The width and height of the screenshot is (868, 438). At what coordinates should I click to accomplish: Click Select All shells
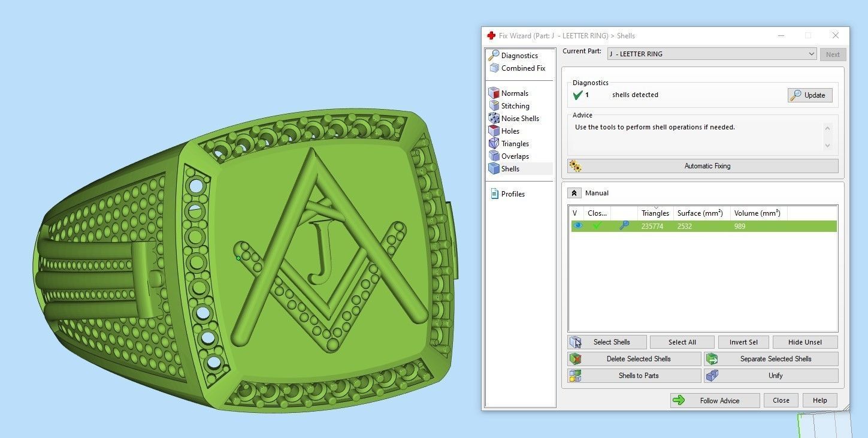tap(682, 342)
